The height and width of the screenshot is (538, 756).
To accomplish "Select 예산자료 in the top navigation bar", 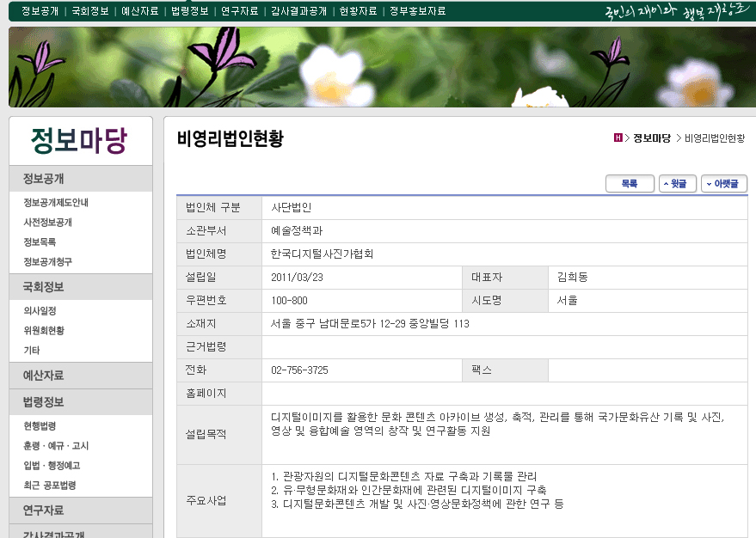I will [140, 11].
